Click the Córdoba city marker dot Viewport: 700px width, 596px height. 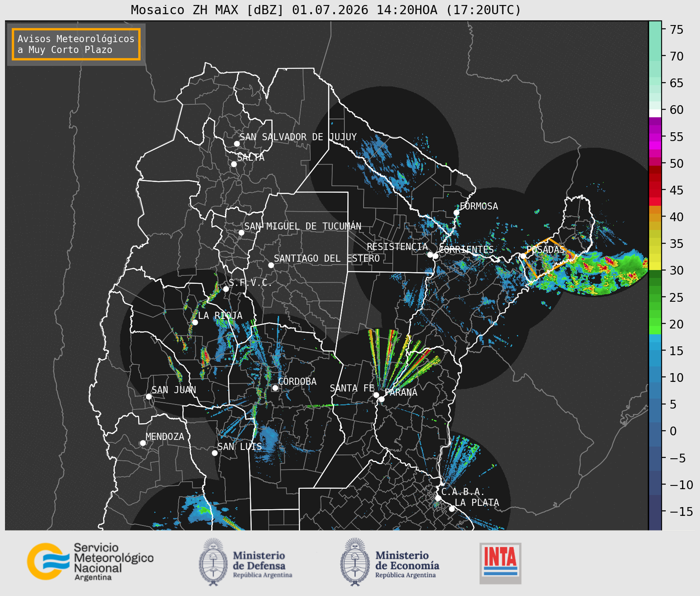[x=275, y=388]
